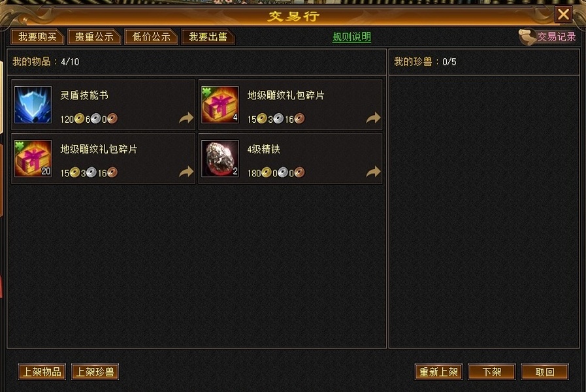Click share arrow on 4级精铁 listing

373,172
